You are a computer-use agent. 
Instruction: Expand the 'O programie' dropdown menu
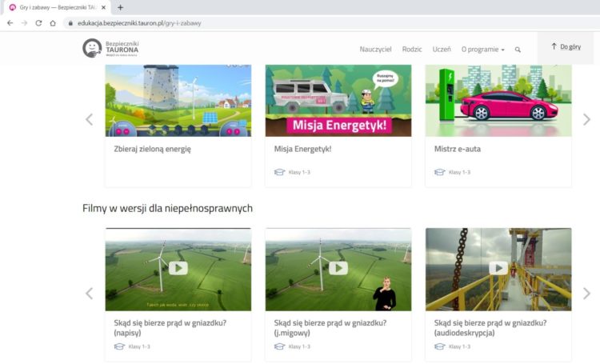(483, 50)
